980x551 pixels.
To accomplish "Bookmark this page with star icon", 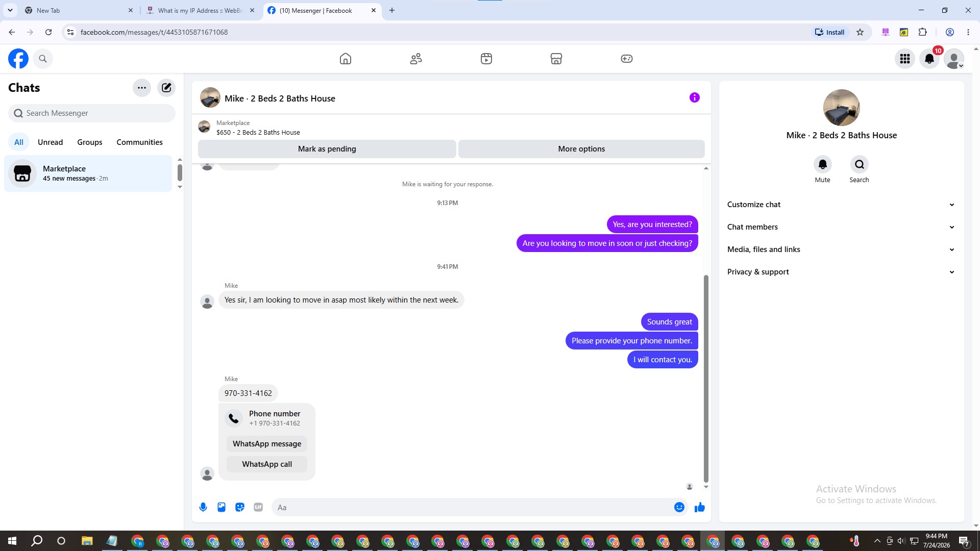I will (860, 32).
